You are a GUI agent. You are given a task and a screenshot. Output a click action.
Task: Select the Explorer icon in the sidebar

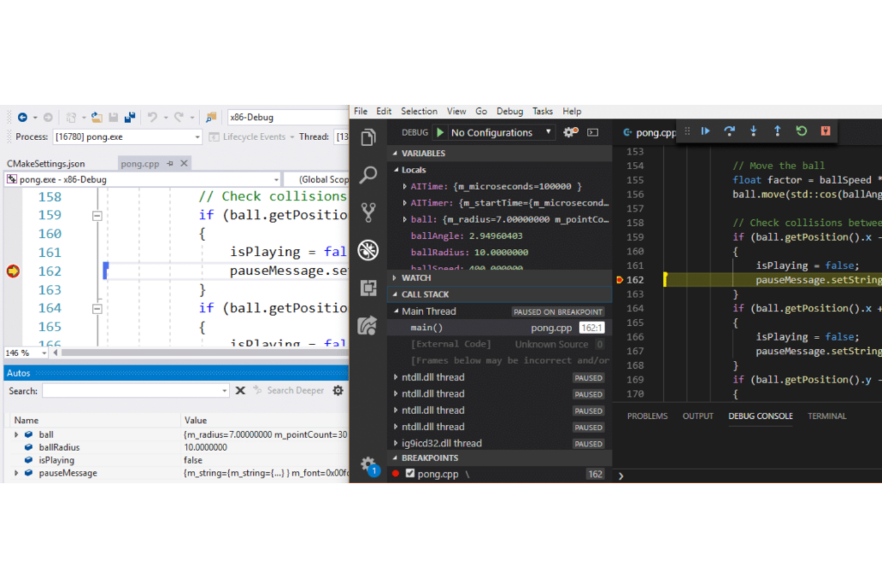368,136
